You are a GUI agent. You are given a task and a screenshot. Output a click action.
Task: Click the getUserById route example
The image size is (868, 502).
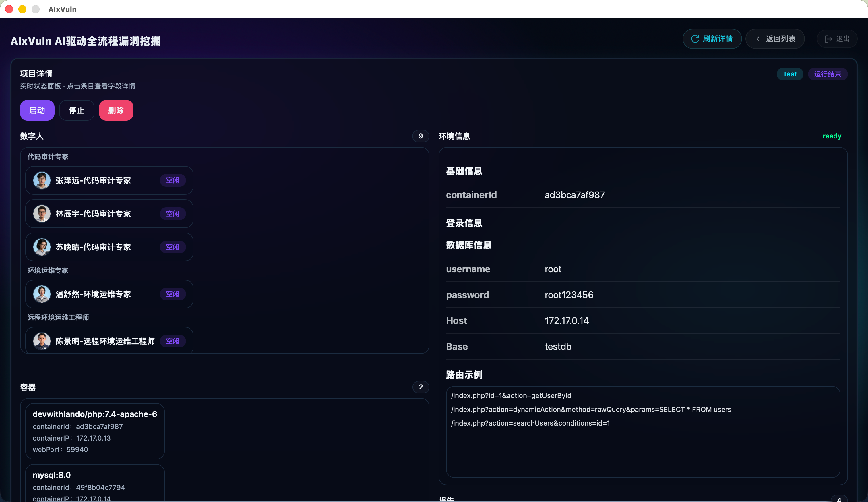511,395
